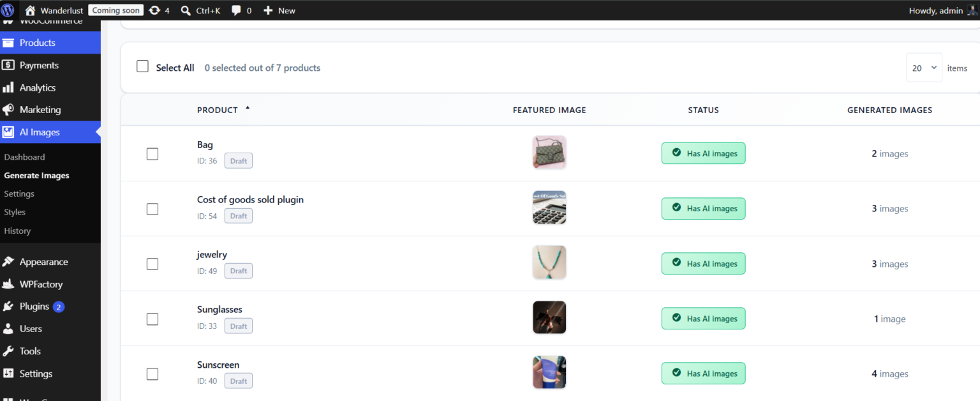
Task: Click the WordPress logo icon
Action: pos(8,10)
